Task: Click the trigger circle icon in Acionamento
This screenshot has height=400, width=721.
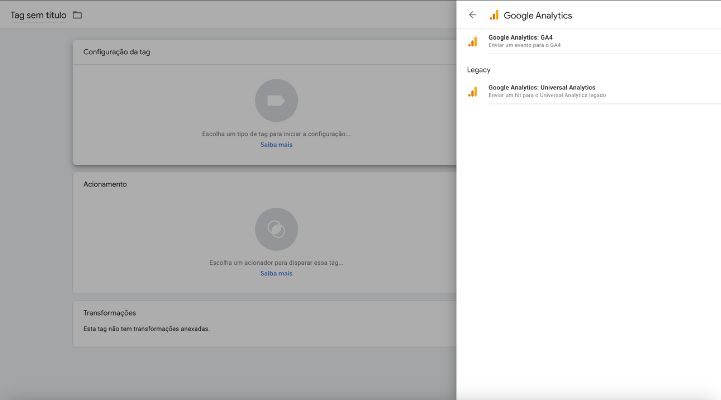Action: 276,229
